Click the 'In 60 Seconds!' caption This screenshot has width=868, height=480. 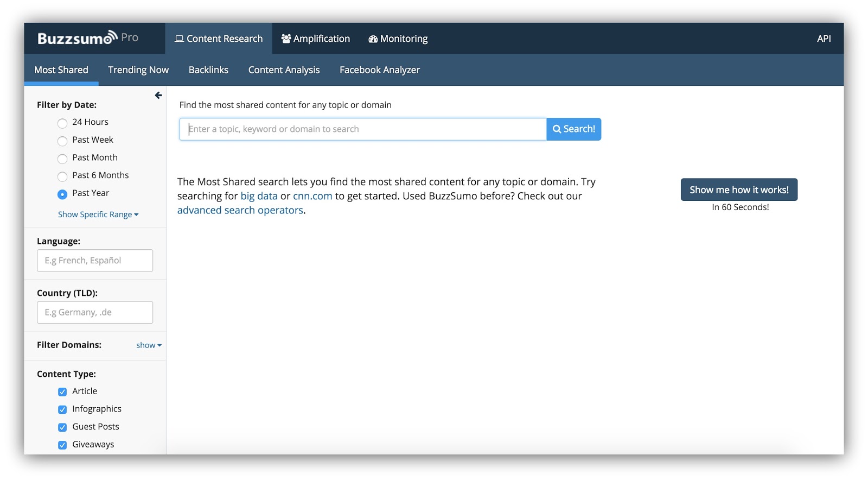tap(740, 207)
